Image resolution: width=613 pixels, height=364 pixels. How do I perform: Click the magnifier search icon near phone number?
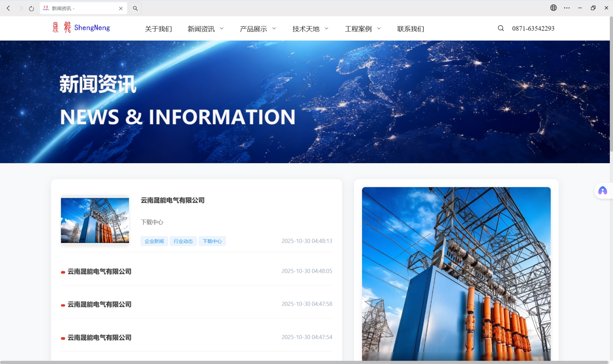[x=501, y=28]
